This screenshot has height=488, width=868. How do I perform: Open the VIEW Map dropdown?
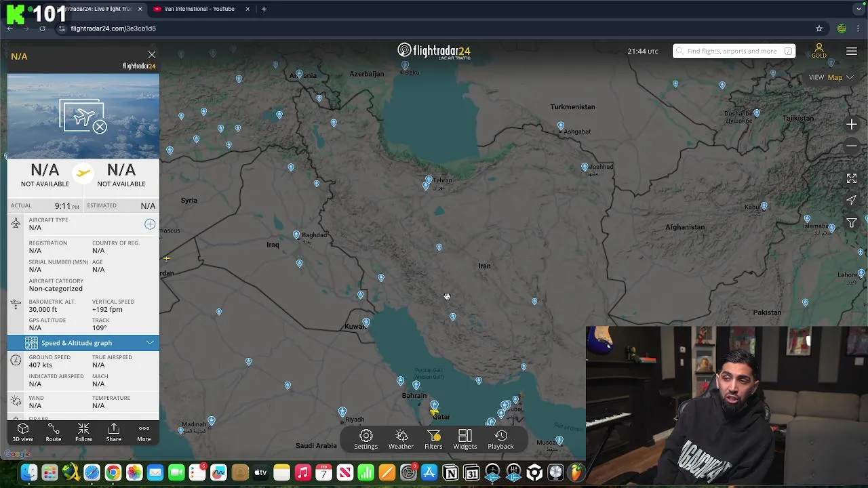(x=831, y=77)
